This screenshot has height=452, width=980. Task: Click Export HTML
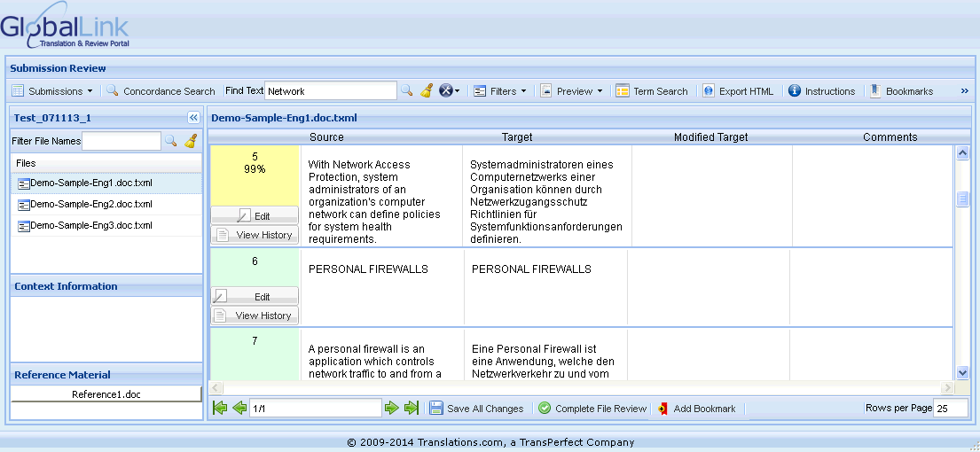tap(738, 91)
